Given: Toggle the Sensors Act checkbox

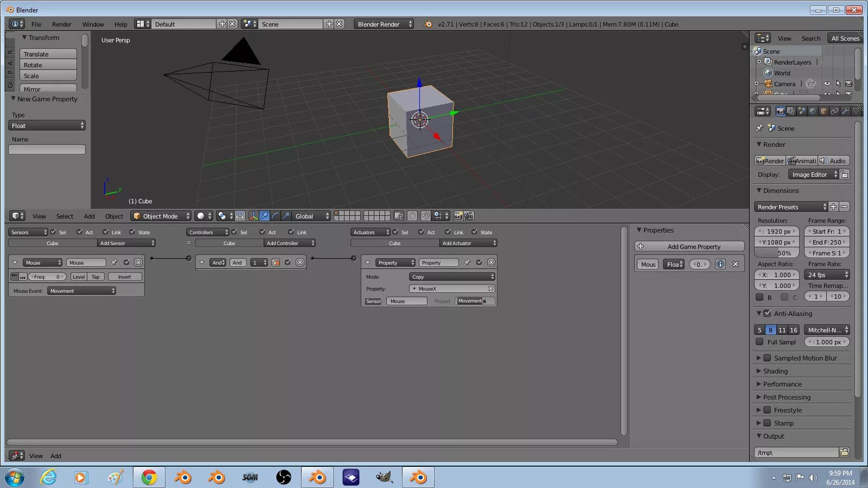Looking at the screenshot, I should click(79, 232).
